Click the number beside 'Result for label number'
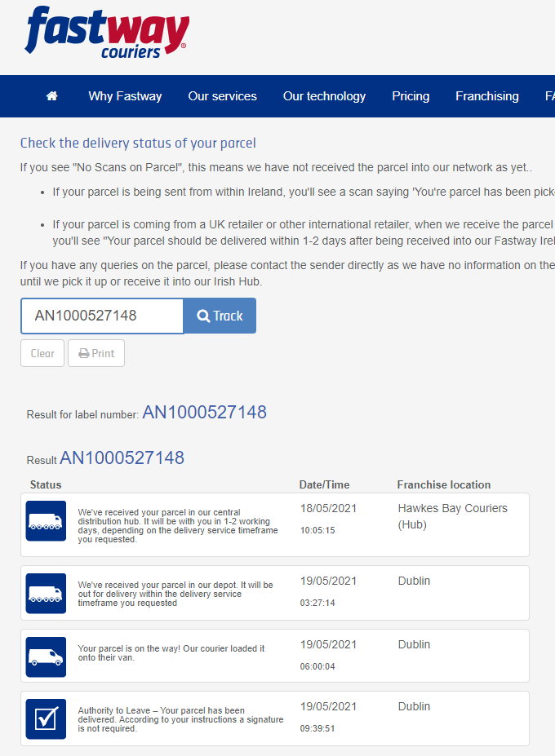 [204, 413]
